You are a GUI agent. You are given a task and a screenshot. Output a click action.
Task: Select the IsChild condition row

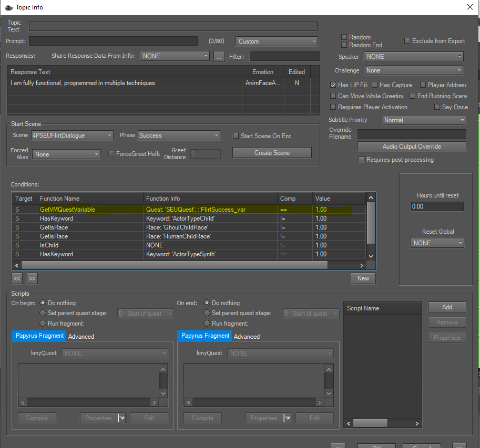click(189, 245)
